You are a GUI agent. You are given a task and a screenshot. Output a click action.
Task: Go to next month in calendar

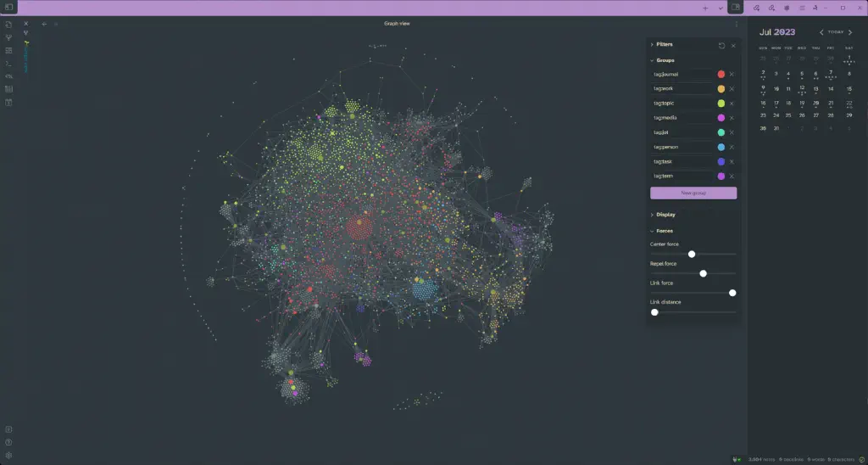[850, 32]
